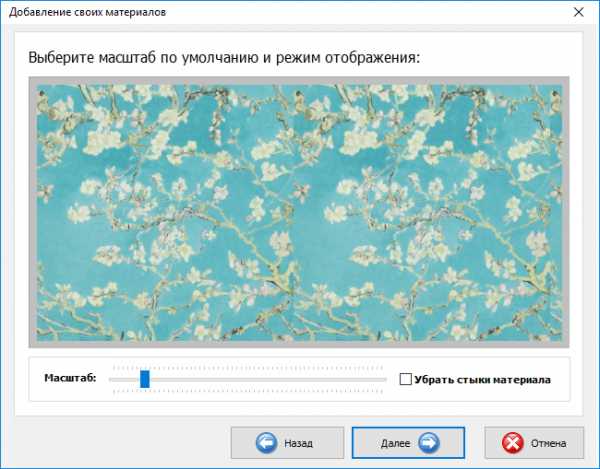Click the Добавление своих материалов title text
Screen dimensions: 600x469
pyautogui.click(x=88, y=12)
